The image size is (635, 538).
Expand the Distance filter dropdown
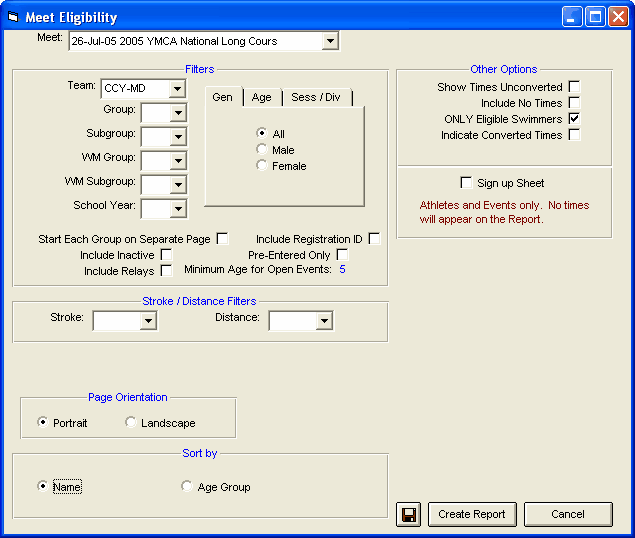tap(324, 321)
